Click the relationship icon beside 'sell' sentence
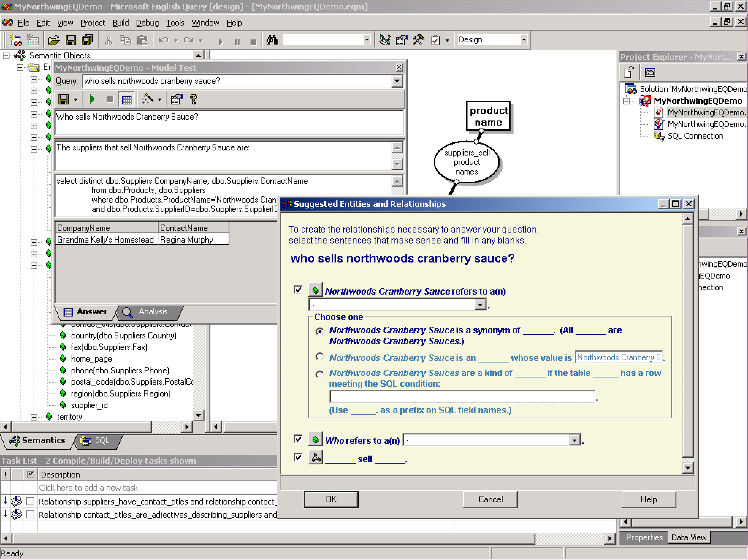The height and width of the screenshot is (560, 748). pos(316,457)
